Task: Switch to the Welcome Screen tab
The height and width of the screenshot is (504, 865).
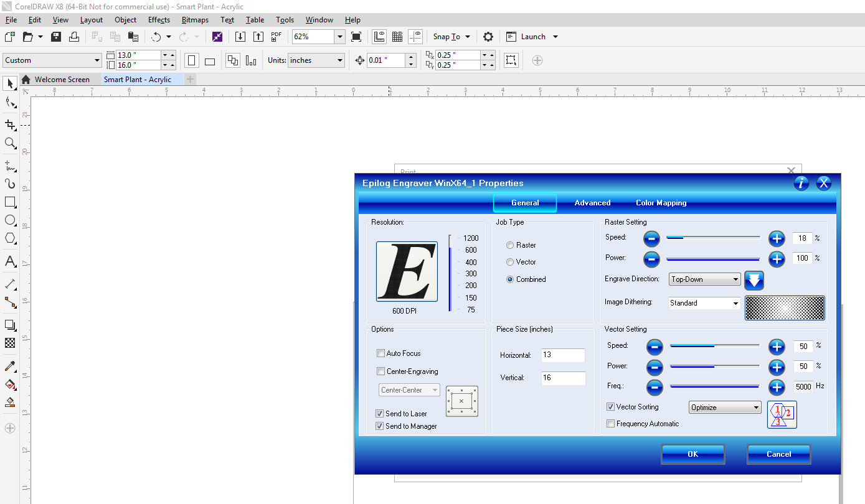Action: [x=62, y=80]
